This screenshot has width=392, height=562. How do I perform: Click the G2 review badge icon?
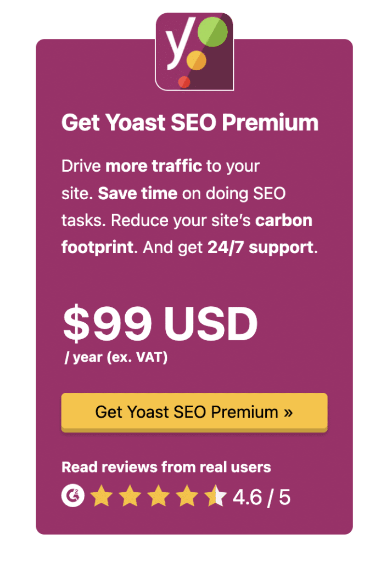[72, 496]
